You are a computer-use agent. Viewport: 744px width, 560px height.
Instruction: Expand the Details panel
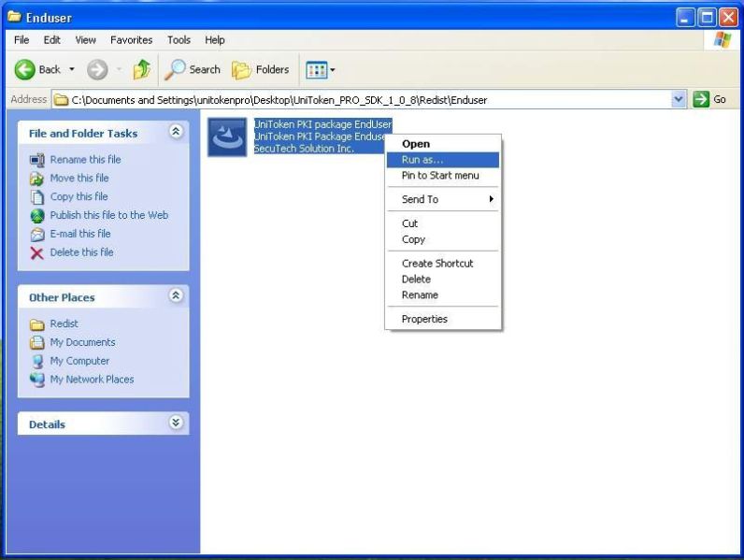[176, 423]
